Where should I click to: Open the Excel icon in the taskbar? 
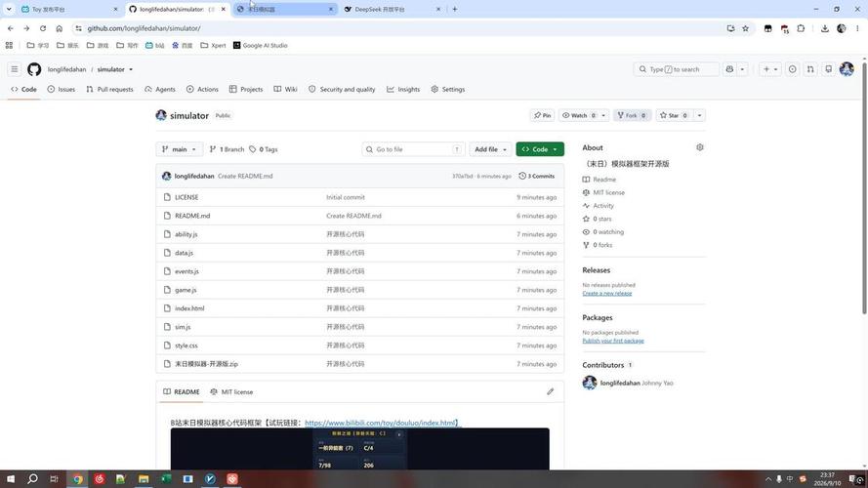(x=166, y=478)
